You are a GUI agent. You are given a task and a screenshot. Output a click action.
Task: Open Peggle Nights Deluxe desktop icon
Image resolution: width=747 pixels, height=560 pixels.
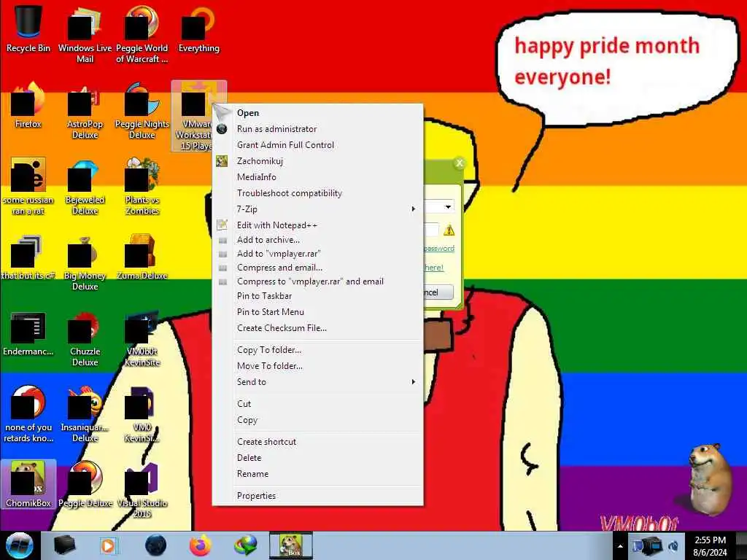click(142, 111)
